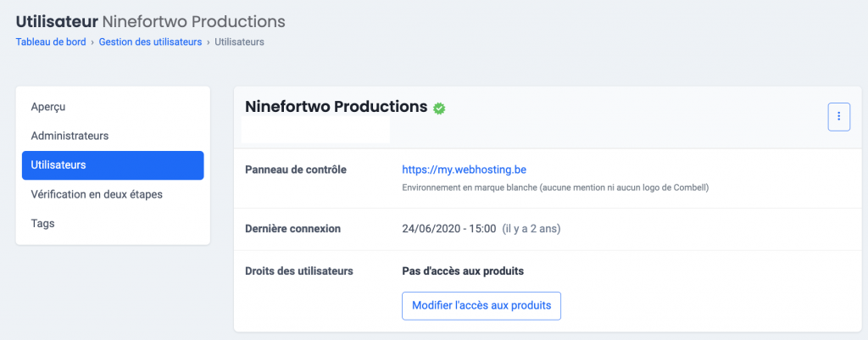Click the Dernière connexion label

tap(292, 229)
